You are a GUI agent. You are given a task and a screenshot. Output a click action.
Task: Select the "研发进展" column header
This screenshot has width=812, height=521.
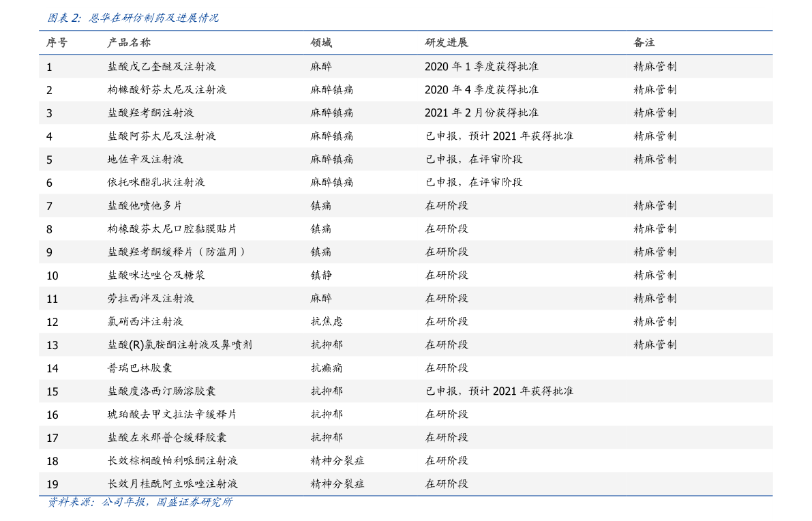tap(447, 42)
